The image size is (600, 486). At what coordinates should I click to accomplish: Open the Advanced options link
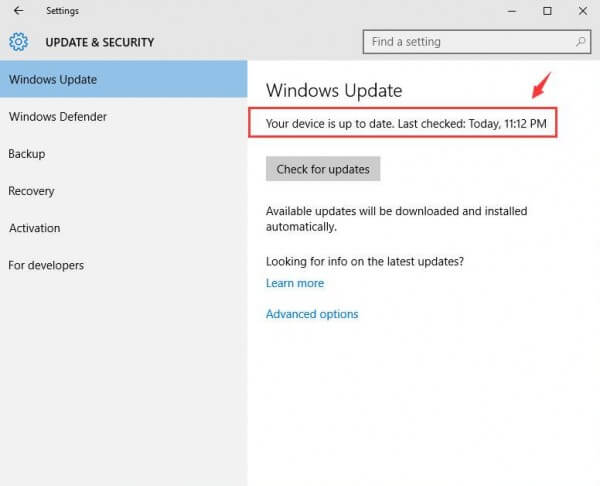click(312, 314)
